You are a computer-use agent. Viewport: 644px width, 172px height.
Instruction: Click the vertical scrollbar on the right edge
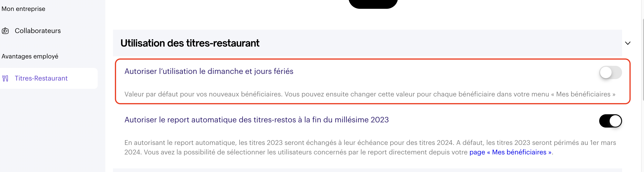[x=643, y=60]
